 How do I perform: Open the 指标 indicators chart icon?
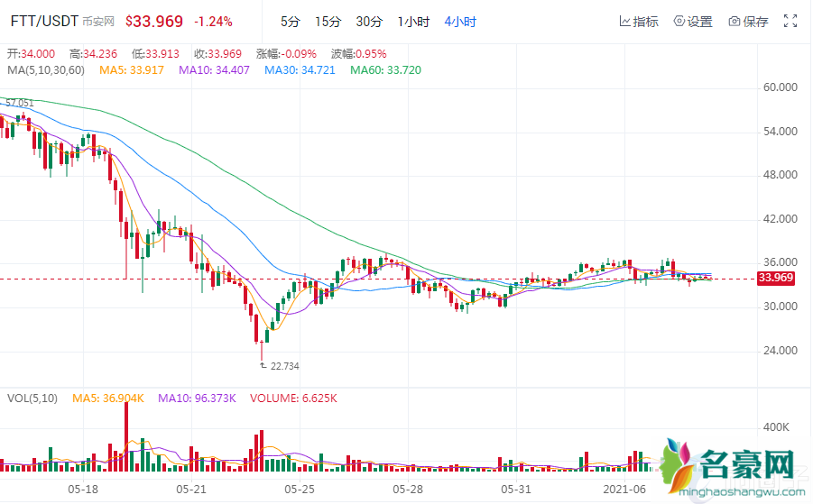click(625, 22)
